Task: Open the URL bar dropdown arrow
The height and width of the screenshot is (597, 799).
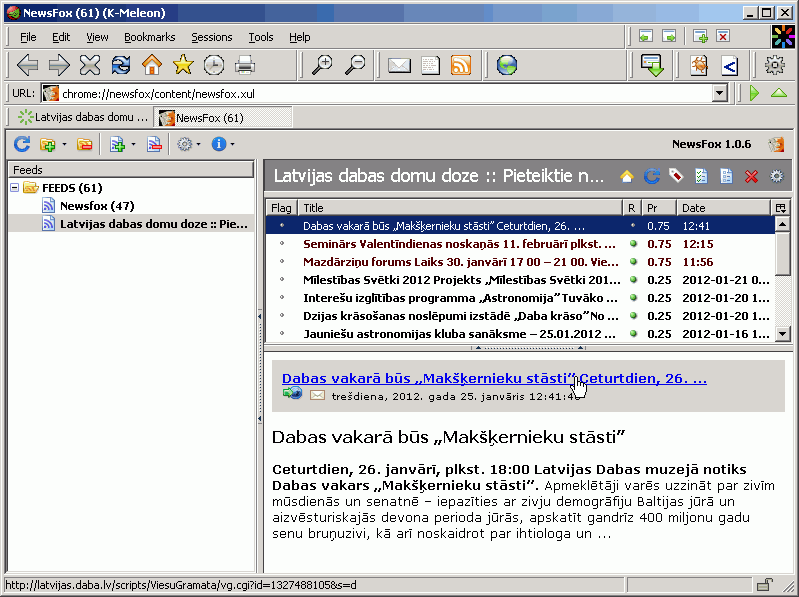Action: click(x=719, y=93)
